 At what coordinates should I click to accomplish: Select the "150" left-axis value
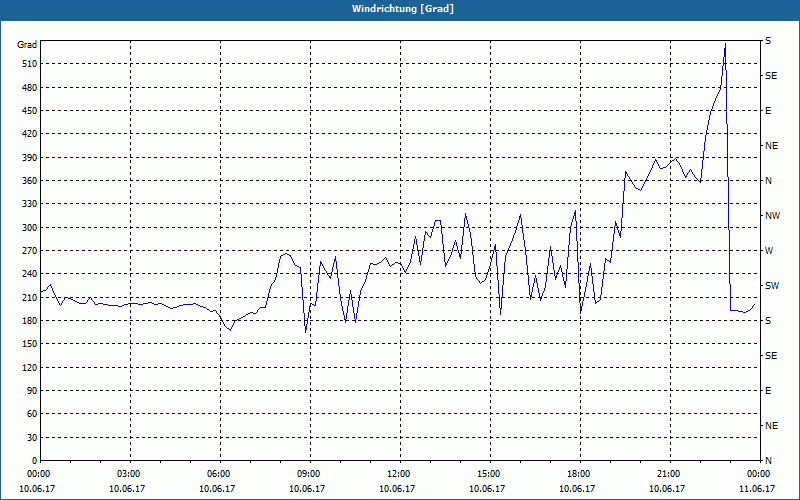click(29, 344)
